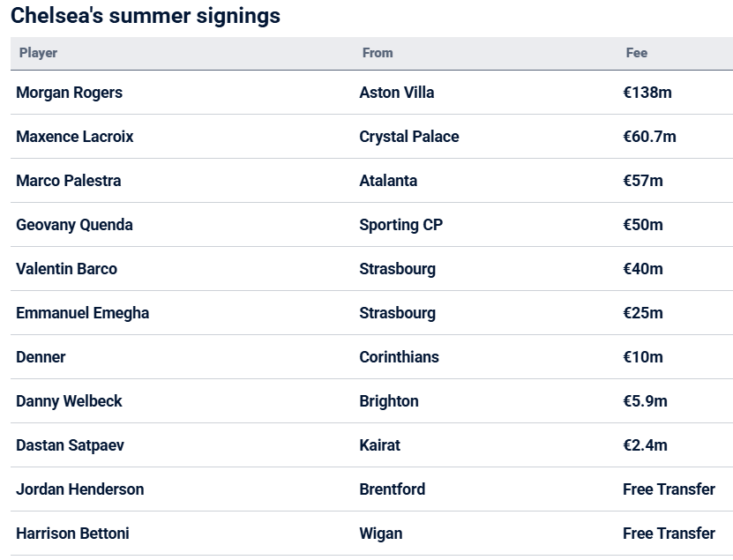Click Dastan Satpaev in the table

70,445
